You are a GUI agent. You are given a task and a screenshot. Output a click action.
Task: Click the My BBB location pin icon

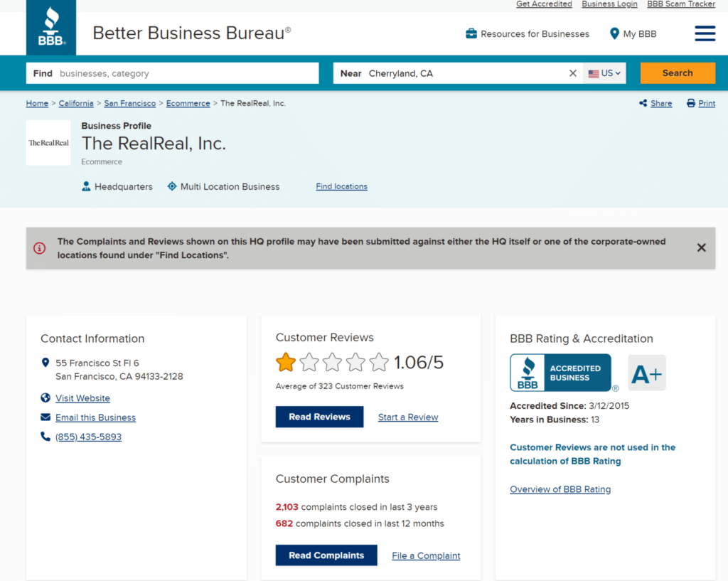(x=614, y=33)
